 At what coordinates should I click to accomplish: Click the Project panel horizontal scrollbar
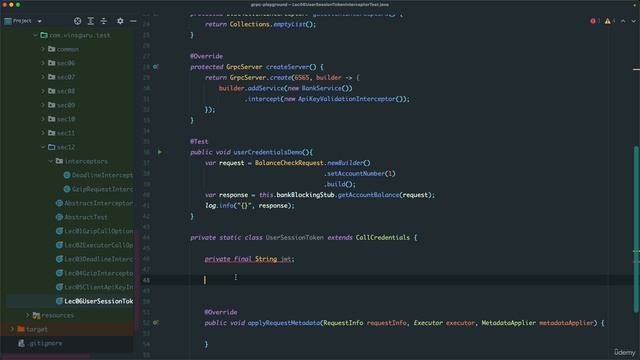coord(45,357)
